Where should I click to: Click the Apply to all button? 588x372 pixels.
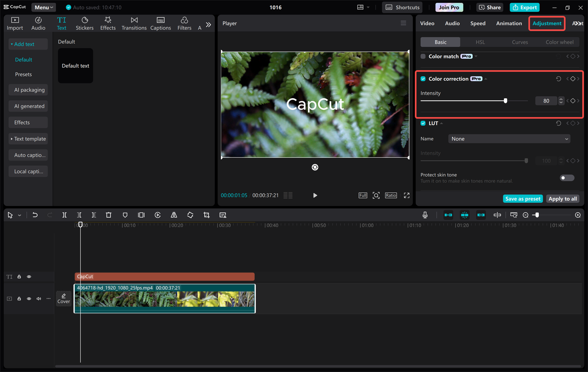point(563,198)
